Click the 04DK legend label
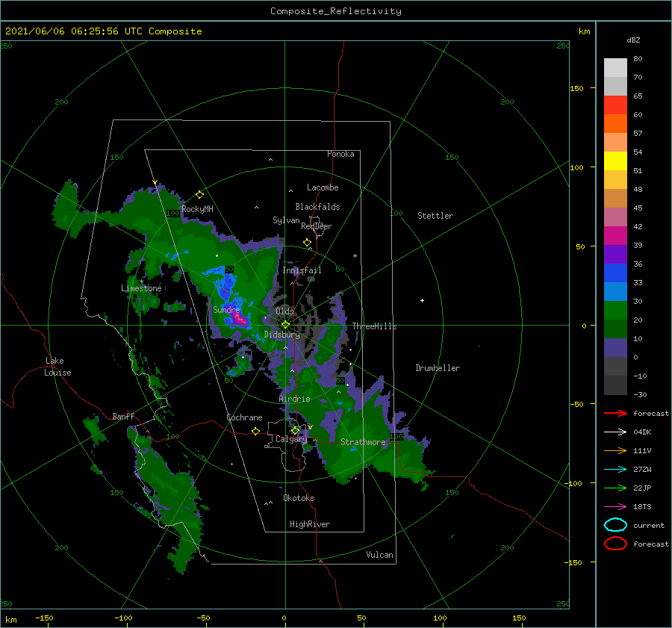This screenshot has width=672, height=628. coord(642,432)
